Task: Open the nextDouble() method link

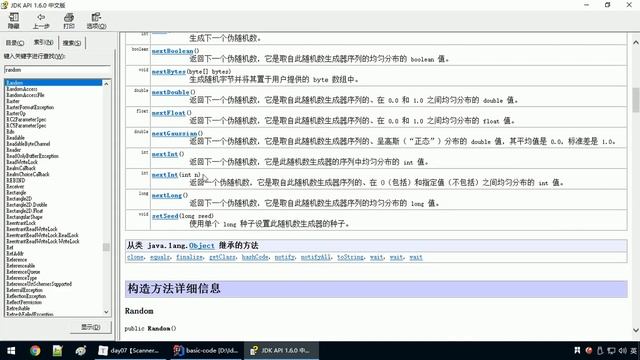Action: pos(170,92)
